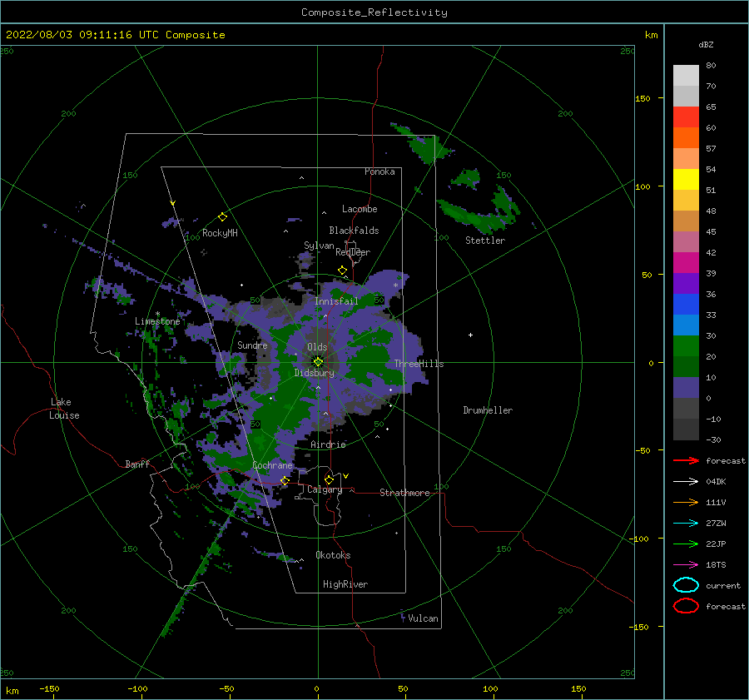Click the lightning symbol beside Vulcan
This screenshot has height=700, width=749.
tap(403, 617)
